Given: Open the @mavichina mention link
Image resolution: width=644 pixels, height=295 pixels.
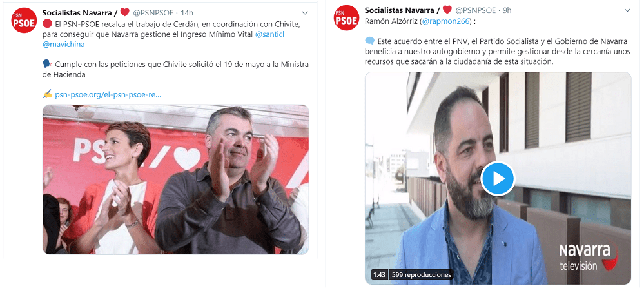Looking at the screenshot, I should (x=64, y=45).
